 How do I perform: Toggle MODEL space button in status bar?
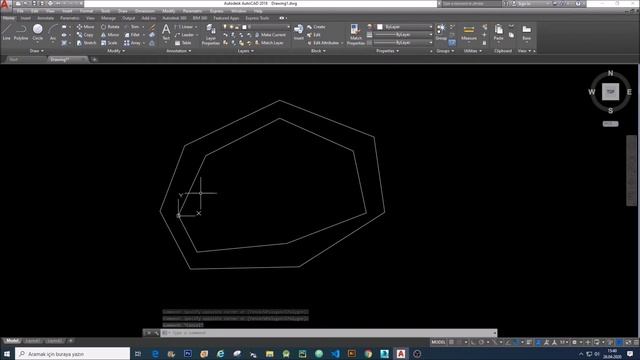[x=438, y=342]
